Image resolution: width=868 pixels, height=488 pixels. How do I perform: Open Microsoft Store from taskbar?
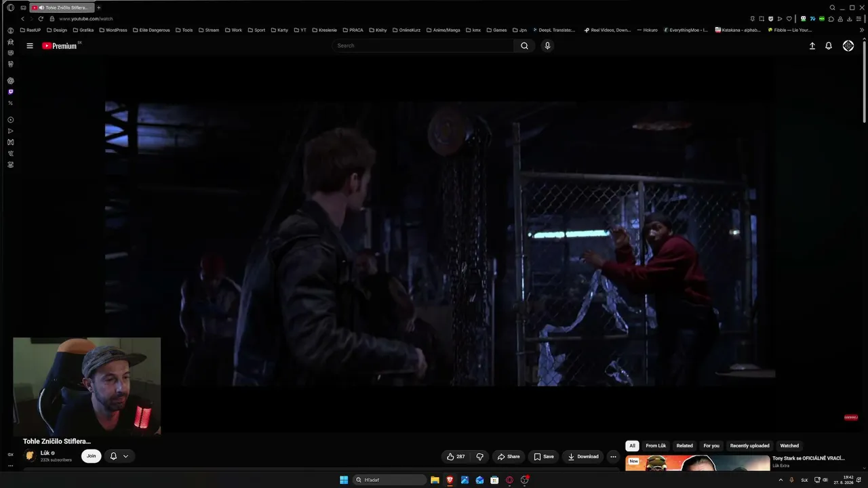pos(494,480)
